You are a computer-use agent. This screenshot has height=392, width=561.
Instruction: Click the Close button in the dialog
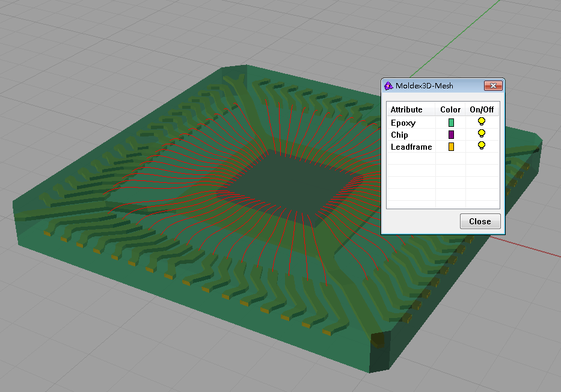pyautogui.click(x=480, y=221)
